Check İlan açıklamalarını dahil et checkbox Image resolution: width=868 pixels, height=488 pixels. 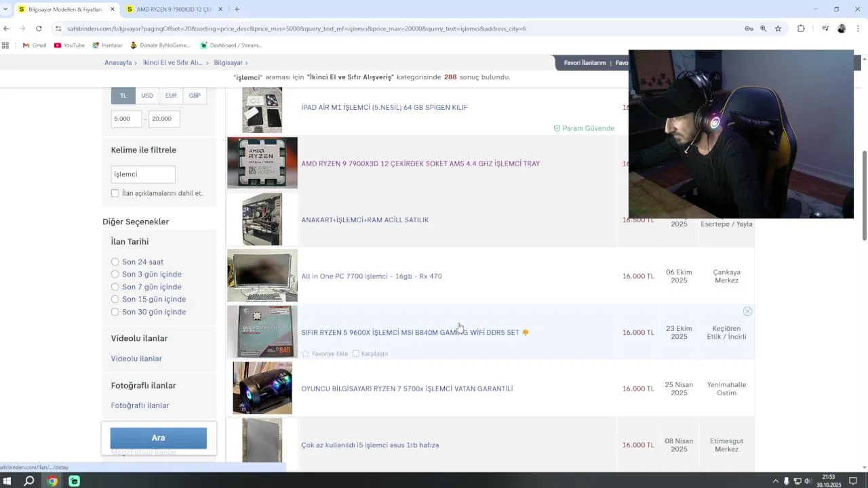115,193
